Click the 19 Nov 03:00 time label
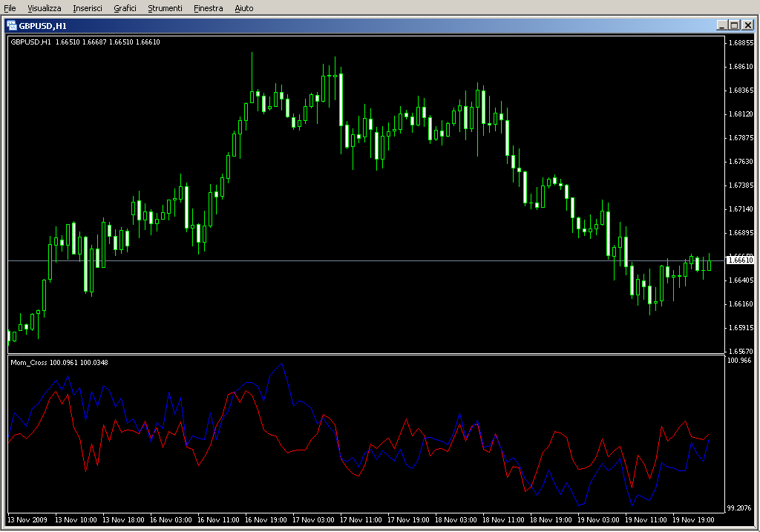Image resolution: width=760 pixels, height=532 pixels. tap(598, 520)
